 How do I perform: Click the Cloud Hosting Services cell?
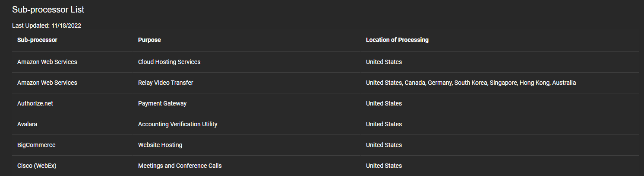click(169, 62)
